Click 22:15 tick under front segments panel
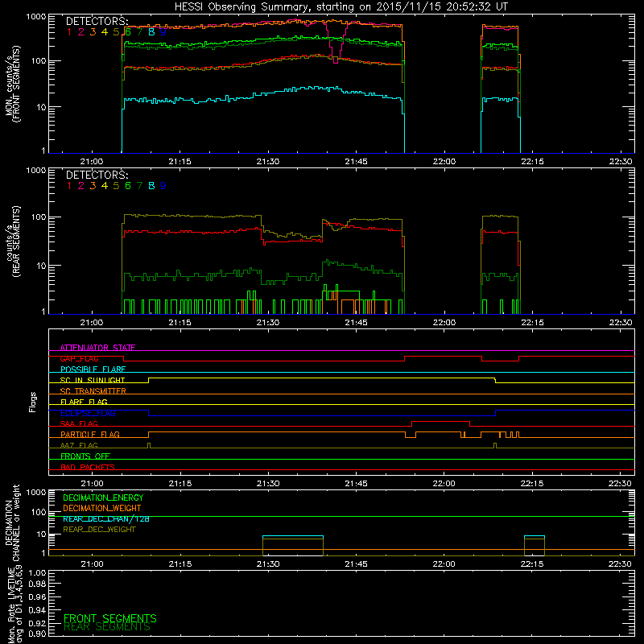644x644 pixels. pos(532,162)
